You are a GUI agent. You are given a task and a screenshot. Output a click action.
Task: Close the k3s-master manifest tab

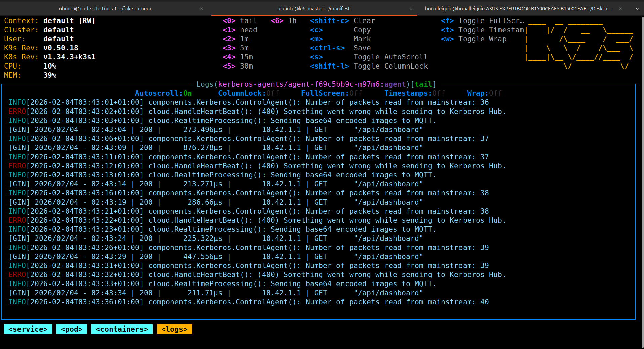tap(411, 9)
